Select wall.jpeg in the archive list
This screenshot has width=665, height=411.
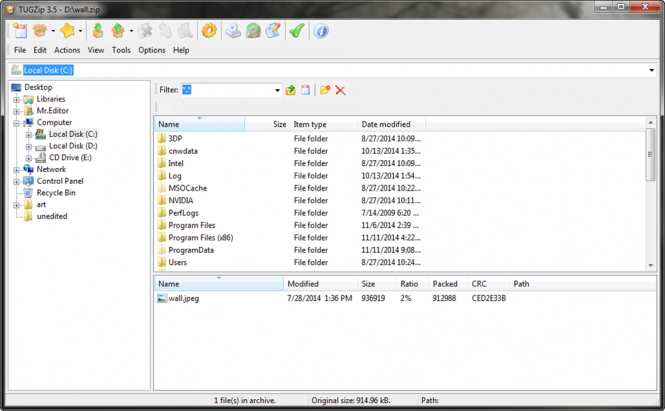pyautogui.click(x=183, y=298)
